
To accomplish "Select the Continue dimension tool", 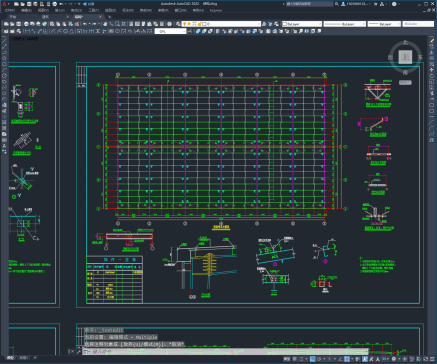I will (91, 31).
